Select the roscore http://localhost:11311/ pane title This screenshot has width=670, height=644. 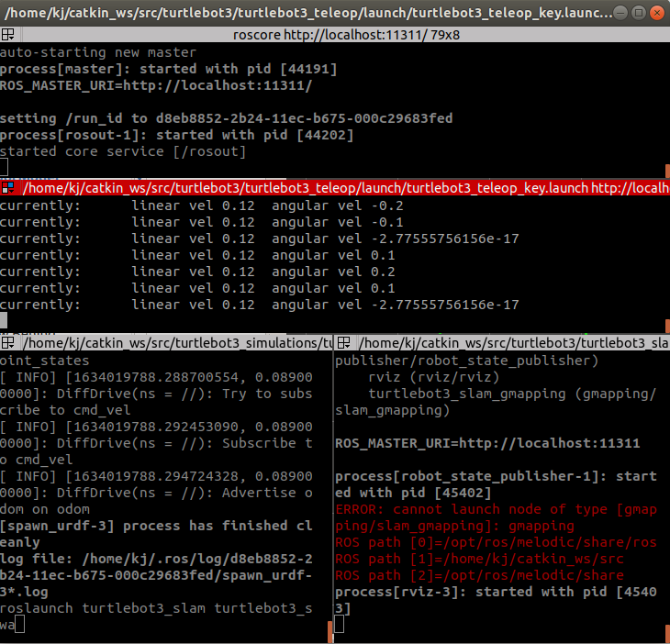coord(346,35)
